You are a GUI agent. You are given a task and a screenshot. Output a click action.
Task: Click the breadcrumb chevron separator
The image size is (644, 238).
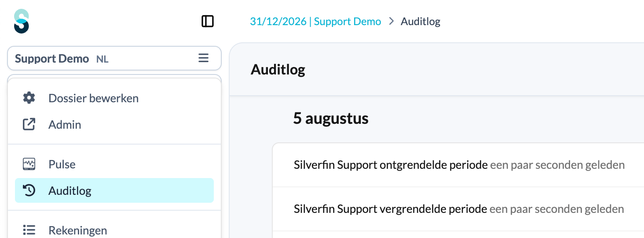point(391,22)
